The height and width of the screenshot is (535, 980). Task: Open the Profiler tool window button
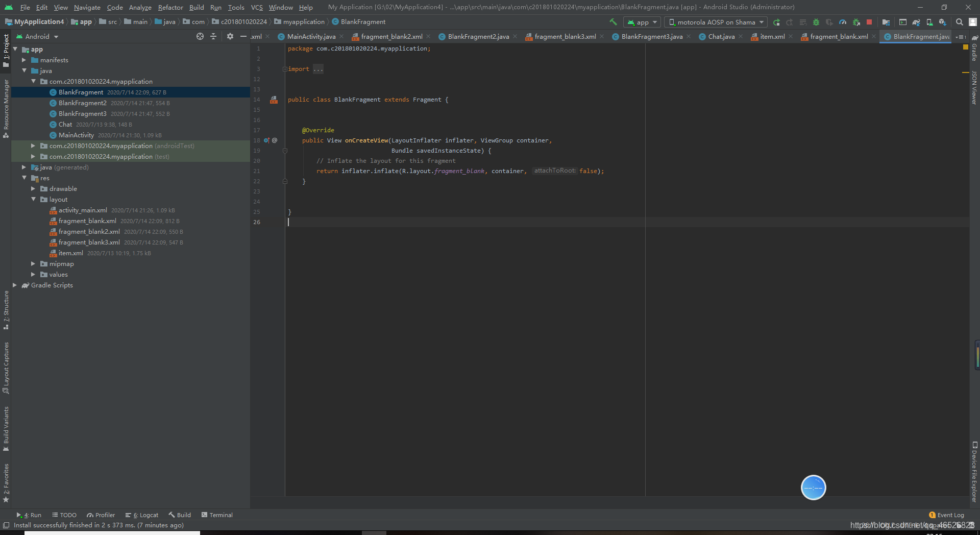(101, 515)
